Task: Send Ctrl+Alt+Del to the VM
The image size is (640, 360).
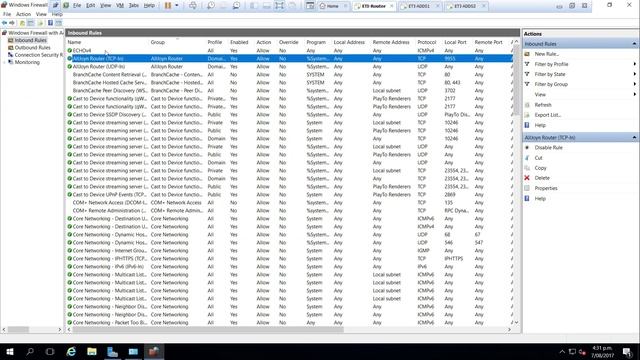Action: tap(193, 6)
